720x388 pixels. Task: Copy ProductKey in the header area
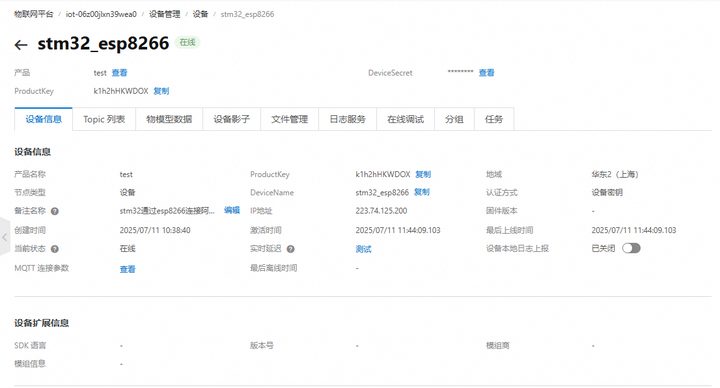(x=161, y=91)
